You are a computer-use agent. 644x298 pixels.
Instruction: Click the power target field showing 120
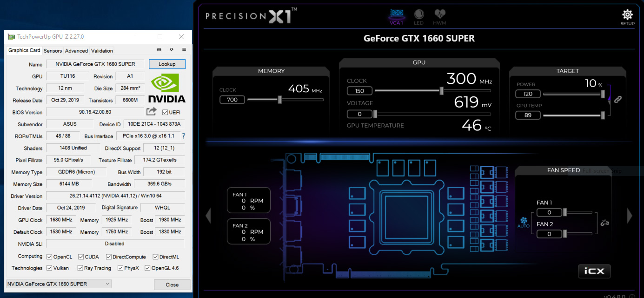pyautogui.click(x=528, y=94)
